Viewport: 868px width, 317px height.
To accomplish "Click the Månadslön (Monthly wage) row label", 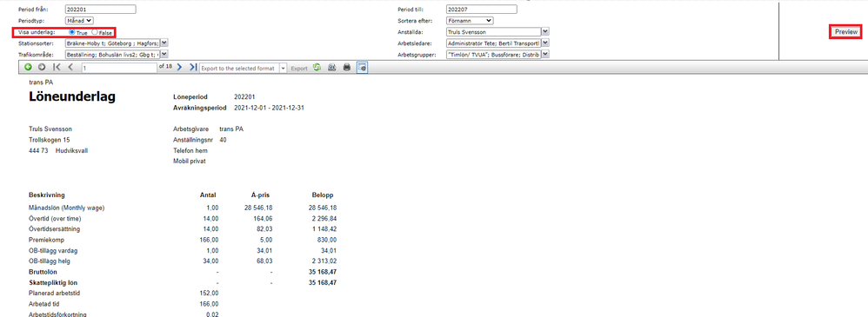I will (66, 208).
